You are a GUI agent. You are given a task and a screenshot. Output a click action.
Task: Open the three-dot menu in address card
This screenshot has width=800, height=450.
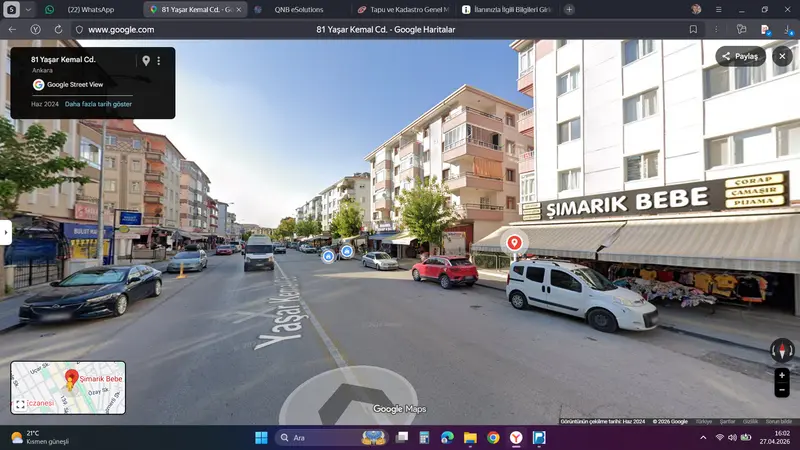click(159, 61)
